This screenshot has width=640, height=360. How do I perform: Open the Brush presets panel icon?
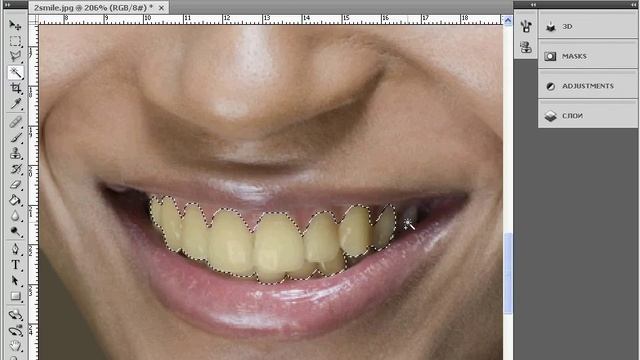526,27
